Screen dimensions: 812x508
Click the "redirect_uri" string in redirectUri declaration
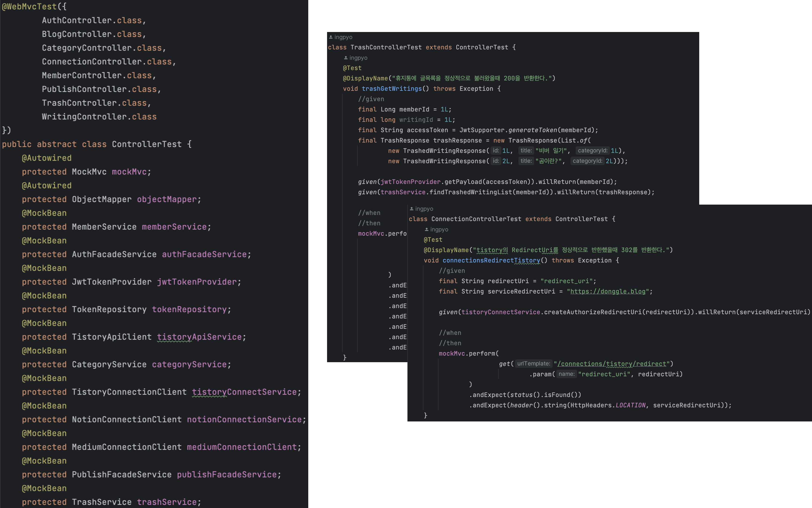[x=566, y=281]
